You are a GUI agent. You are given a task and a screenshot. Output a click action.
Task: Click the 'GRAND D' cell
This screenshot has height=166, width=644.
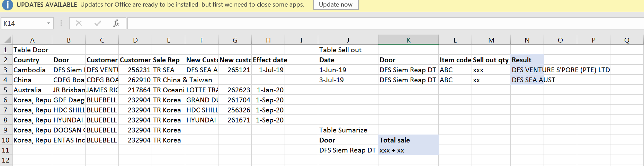pyautogui.click(x=202, y=100)
